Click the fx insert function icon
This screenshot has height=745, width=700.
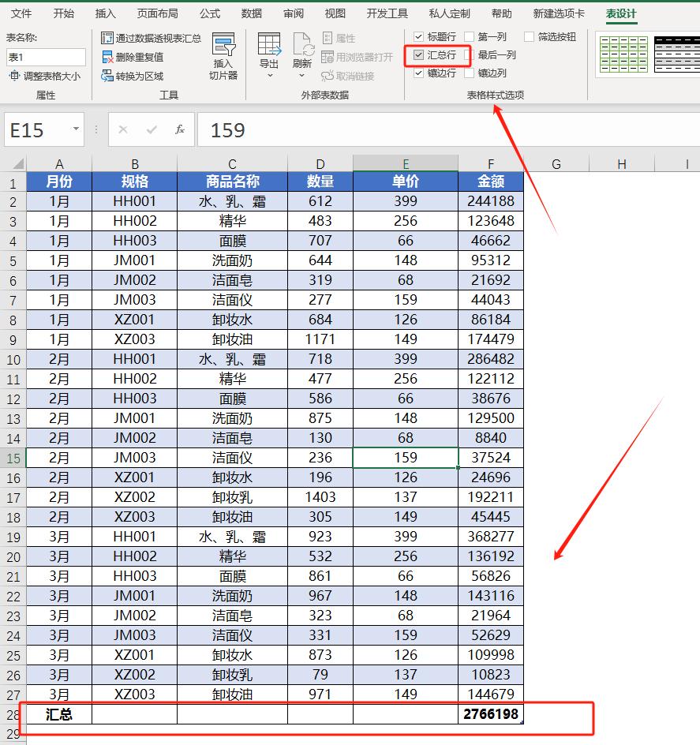(x=180, y=129)
